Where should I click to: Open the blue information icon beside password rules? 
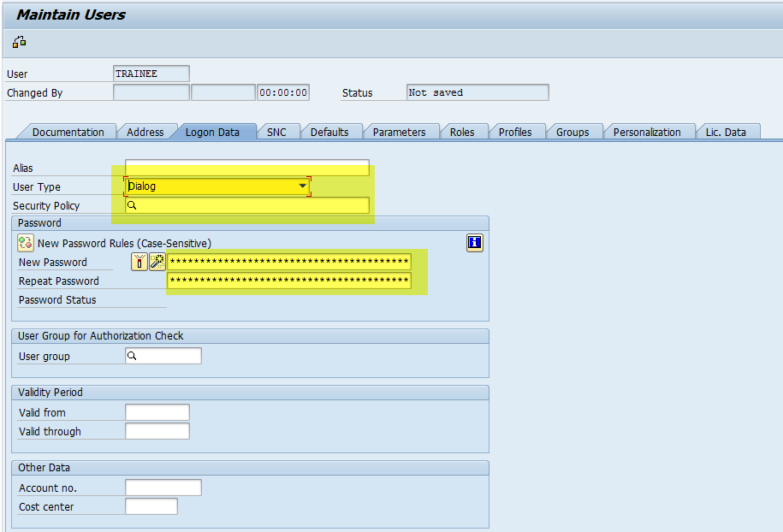pyautogui.click(x=474, y=243)
